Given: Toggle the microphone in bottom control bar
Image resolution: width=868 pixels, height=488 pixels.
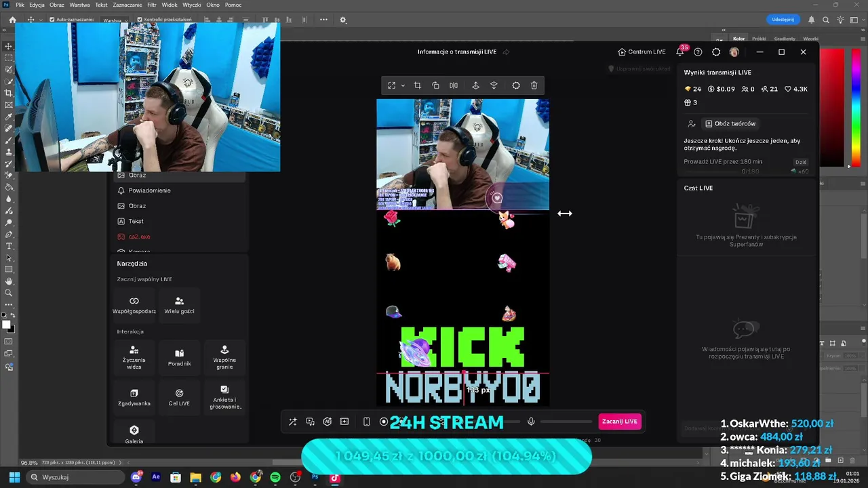Looking at the screenshot, I should click(x=531, y=422).
